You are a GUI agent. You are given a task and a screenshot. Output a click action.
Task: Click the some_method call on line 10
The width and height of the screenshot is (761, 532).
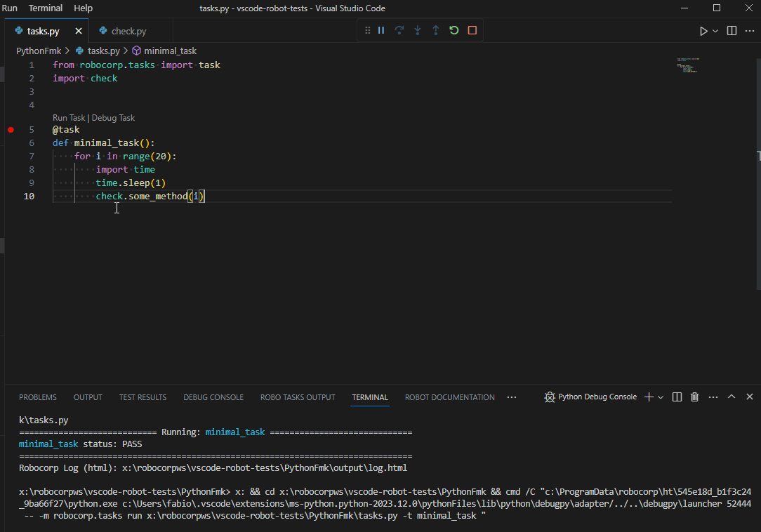tap(158, 196)
